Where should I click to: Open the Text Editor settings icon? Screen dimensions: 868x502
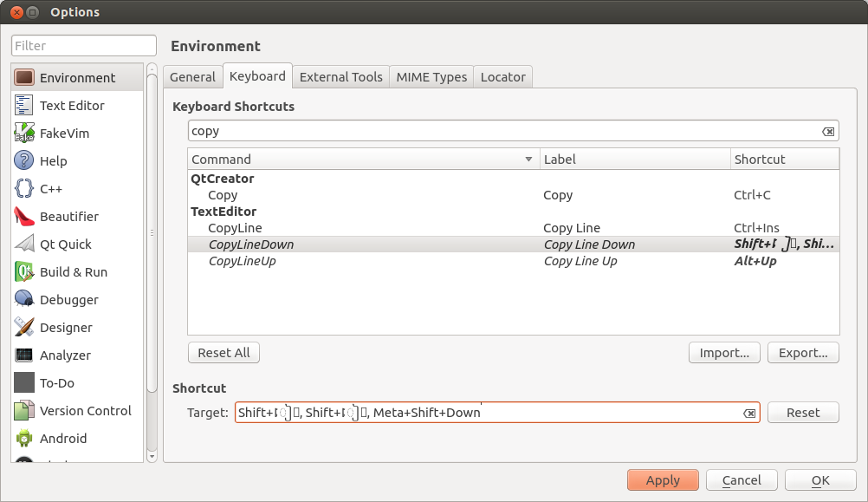click(24, 105)
